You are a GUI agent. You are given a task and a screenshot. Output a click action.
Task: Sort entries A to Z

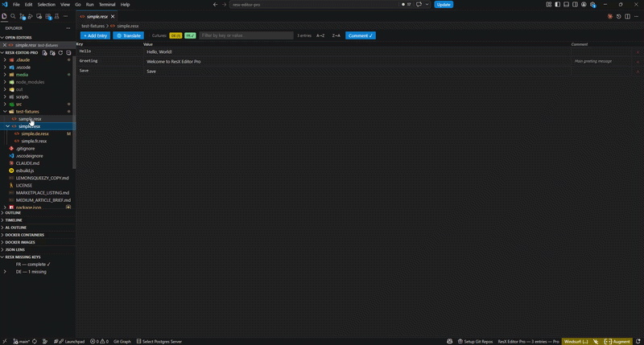pyautogui.click(x=320, y=35)
